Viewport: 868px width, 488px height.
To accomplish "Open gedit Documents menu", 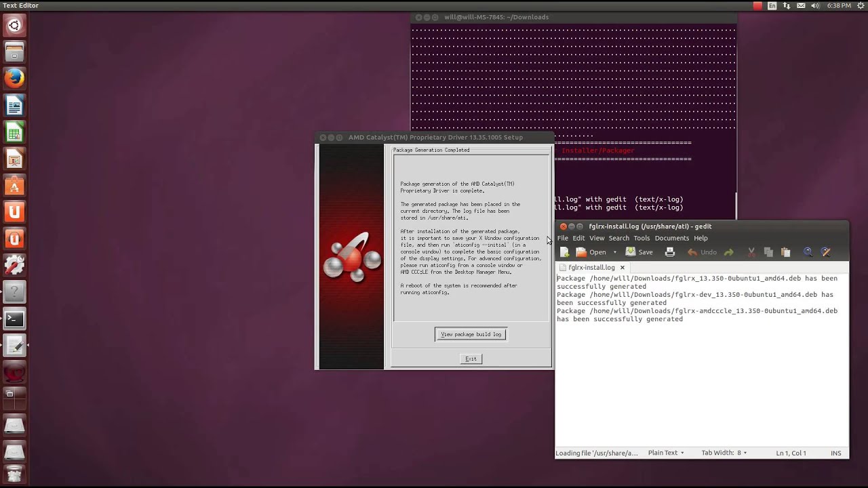I will coord(672,238).
